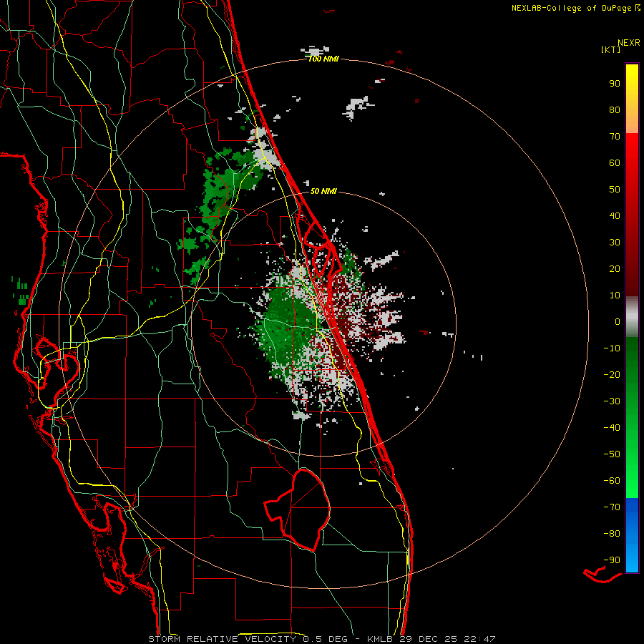Select the -30 value on the velocity scale

click(x=612, y=401)
